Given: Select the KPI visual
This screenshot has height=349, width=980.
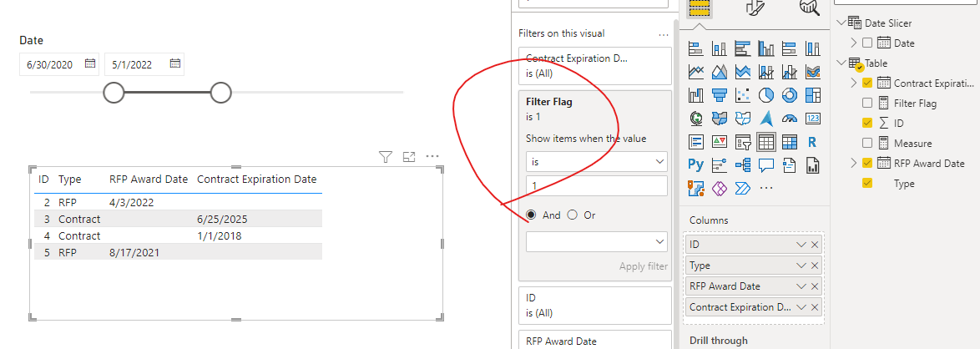Looking at the screenshot, I should point(720,142).
